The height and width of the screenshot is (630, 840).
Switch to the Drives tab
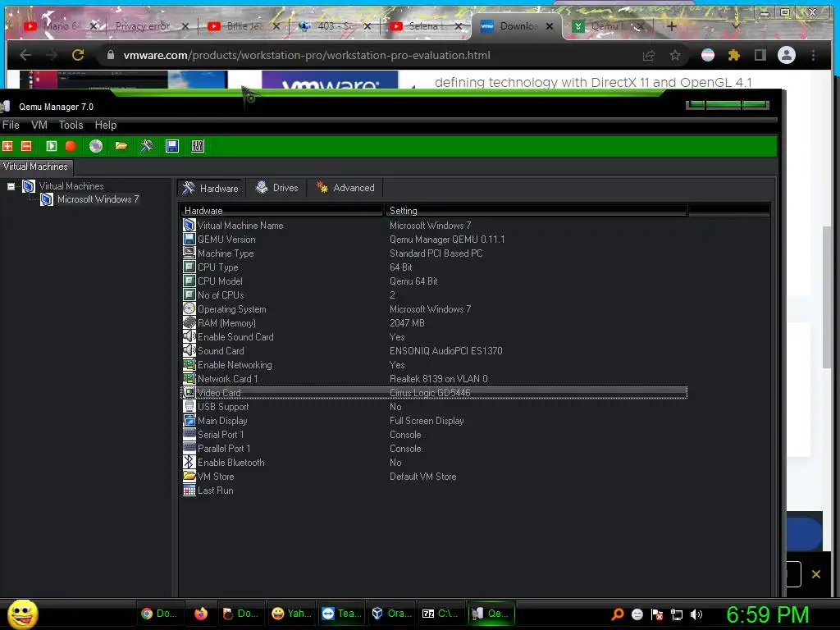[x=276, y=188]
